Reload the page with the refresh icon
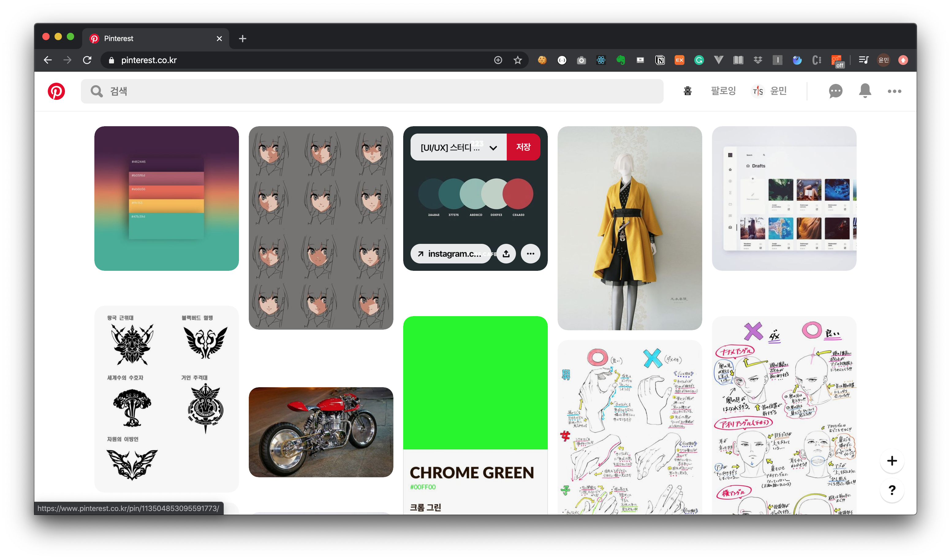This screenshot has height=560, width=951. (x=87, y=60)
